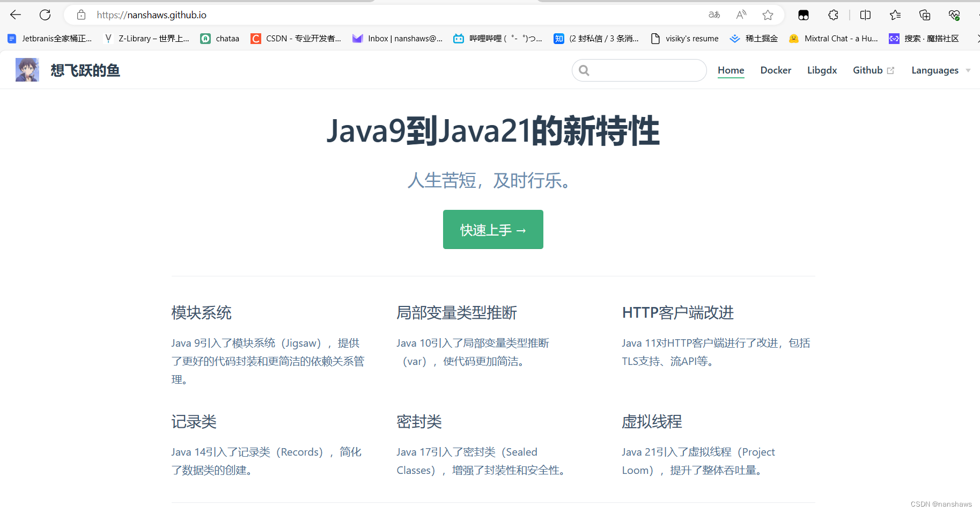Open Browser essentials heart icon

[954, 14]
